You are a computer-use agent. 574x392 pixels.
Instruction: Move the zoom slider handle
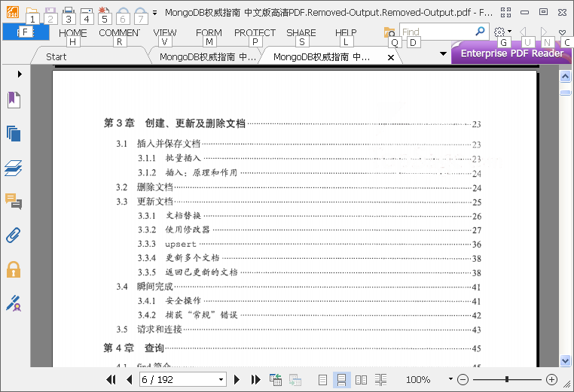coord(507,379)
